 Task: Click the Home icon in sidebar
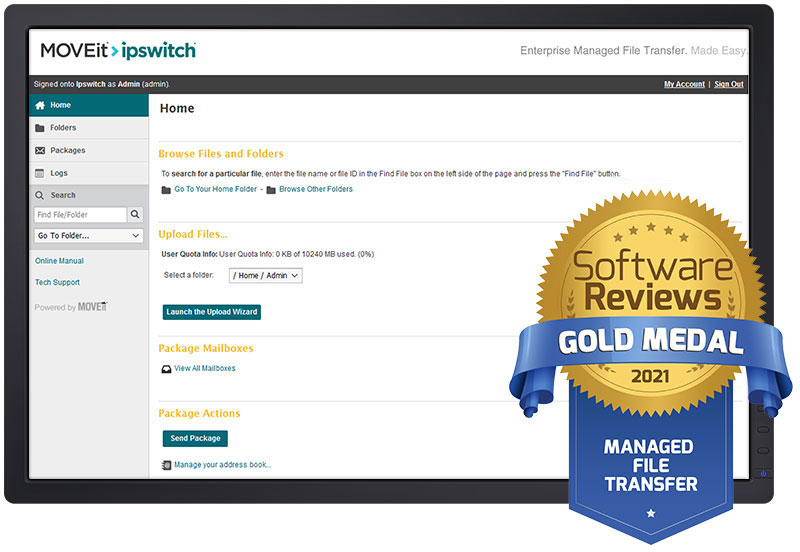[x=40, y=105]
